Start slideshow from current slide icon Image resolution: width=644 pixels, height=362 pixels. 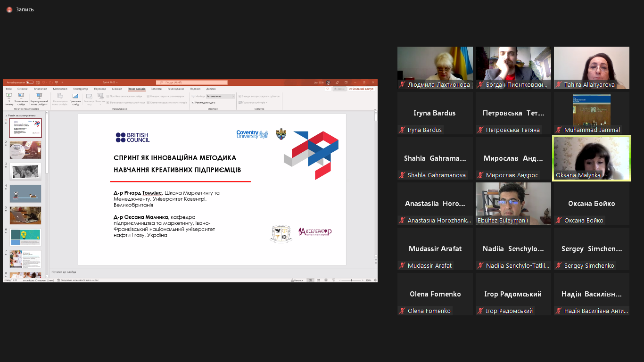point(21,98)
